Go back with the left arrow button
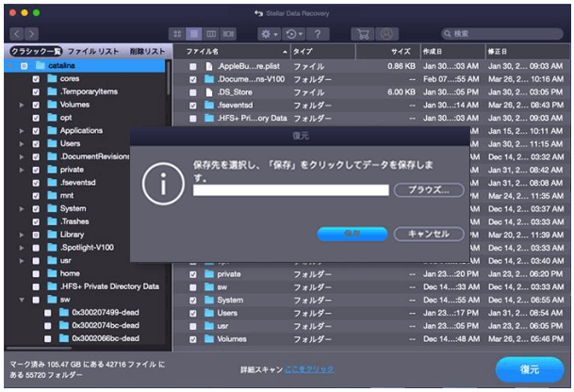Image resolution: width=574 pixels, height=392 pixels. point(16,34)
